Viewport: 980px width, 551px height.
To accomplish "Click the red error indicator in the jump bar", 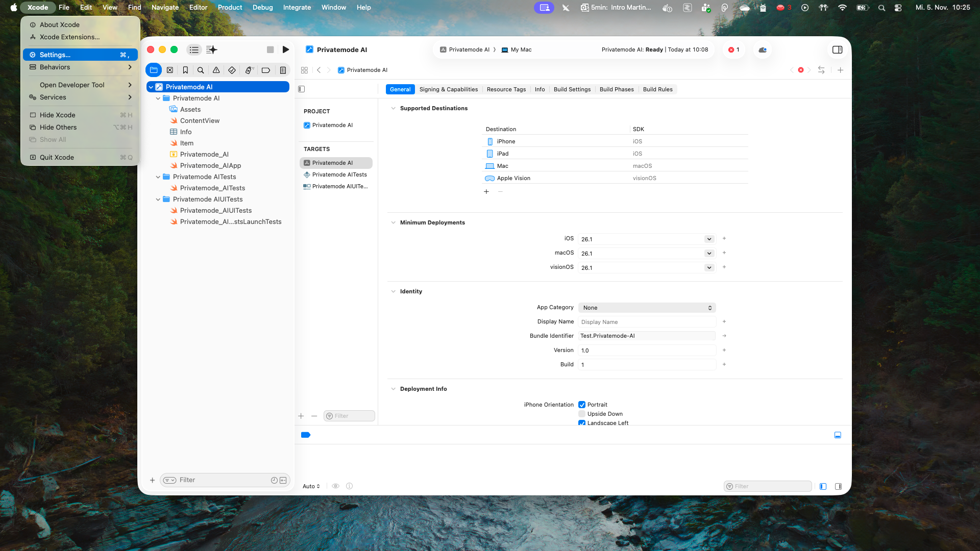I will (801, 70).
